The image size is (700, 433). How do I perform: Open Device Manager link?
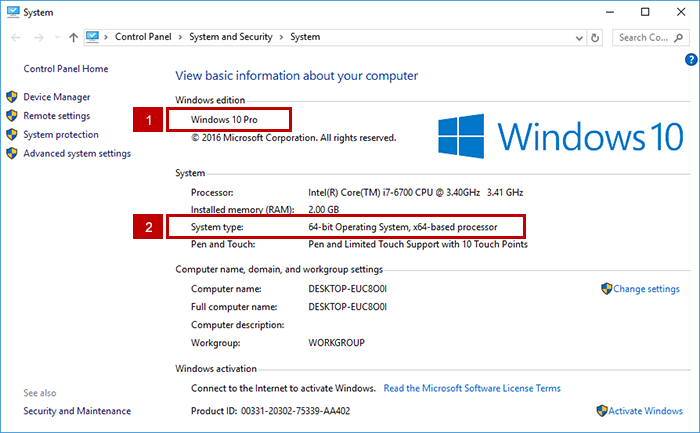click(x=57, y=97)
